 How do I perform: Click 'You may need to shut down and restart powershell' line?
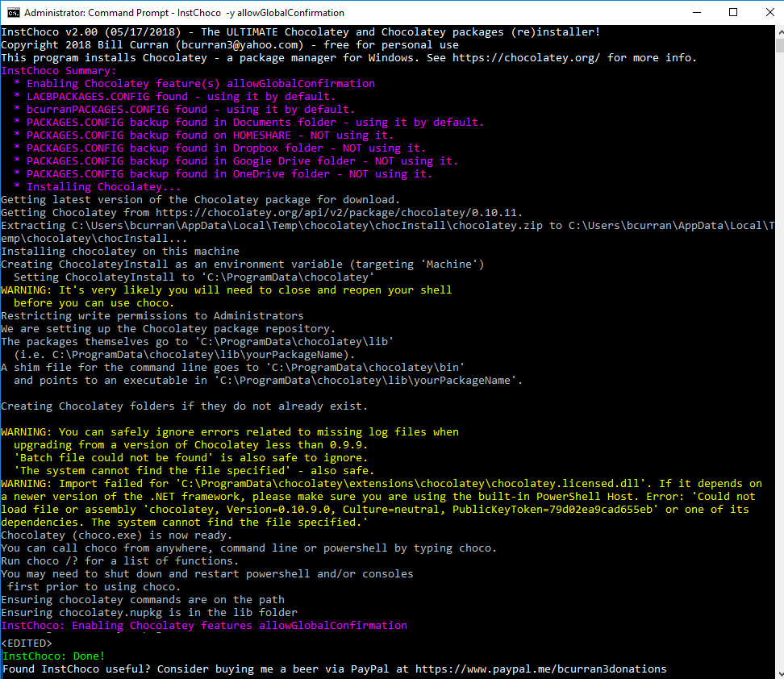tap(207, 574)
